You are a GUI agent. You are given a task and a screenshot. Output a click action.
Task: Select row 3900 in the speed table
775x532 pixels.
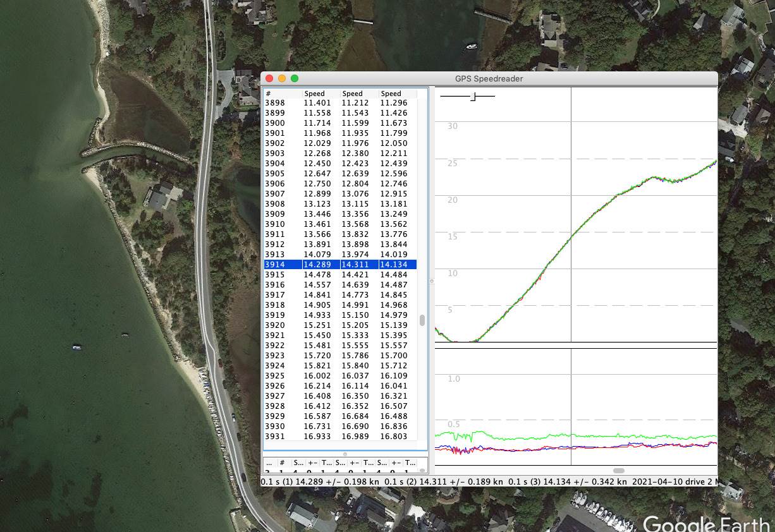pos(340,123)
